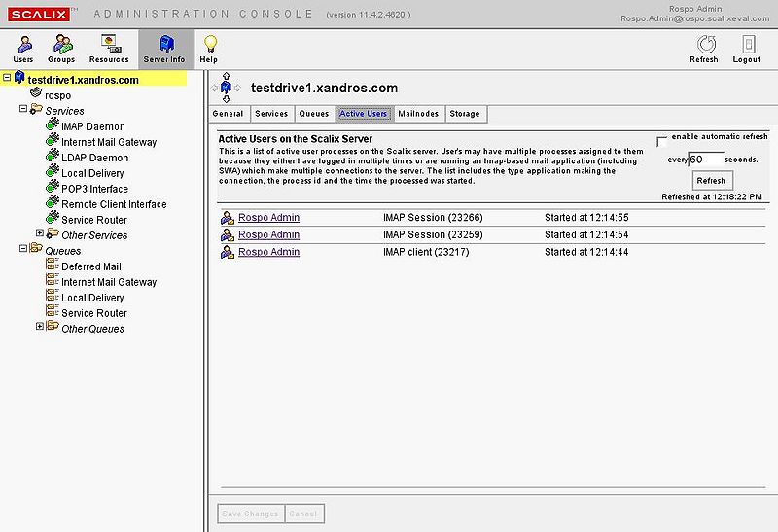Select Deferred Mail queue in tree
The image size is (778, 532).
91,266
